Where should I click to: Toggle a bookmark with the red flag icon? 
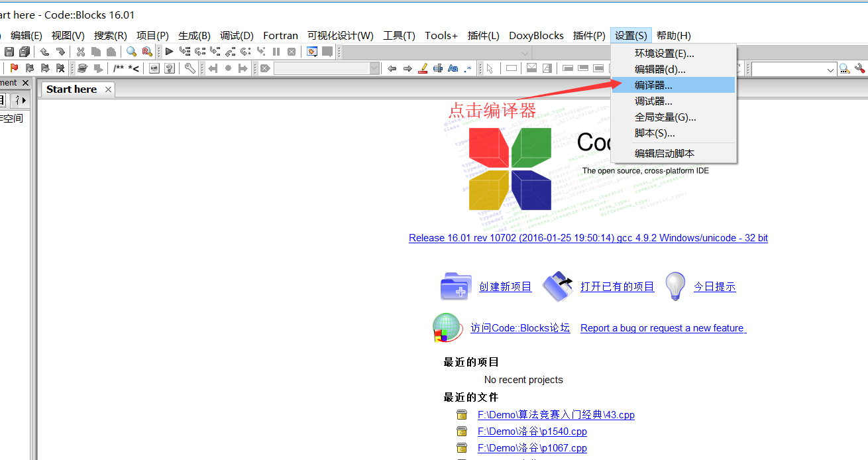click(x=14, y=68)
